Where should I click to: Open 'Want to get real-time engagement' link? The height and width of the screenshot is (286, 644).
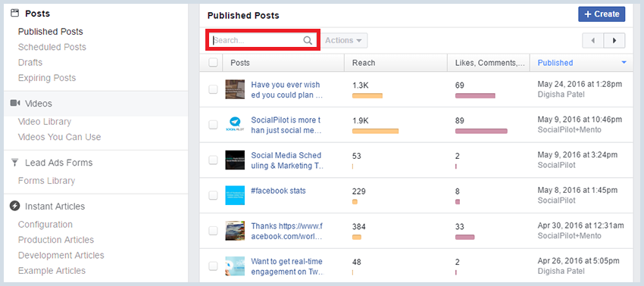pos(286,267)
